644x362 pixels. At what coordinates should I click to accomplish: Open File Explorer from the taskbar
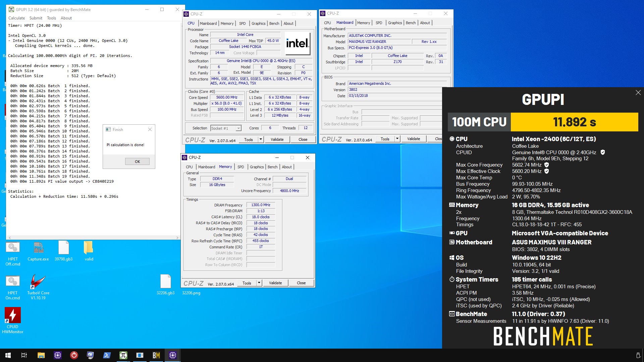click(41, 355)
